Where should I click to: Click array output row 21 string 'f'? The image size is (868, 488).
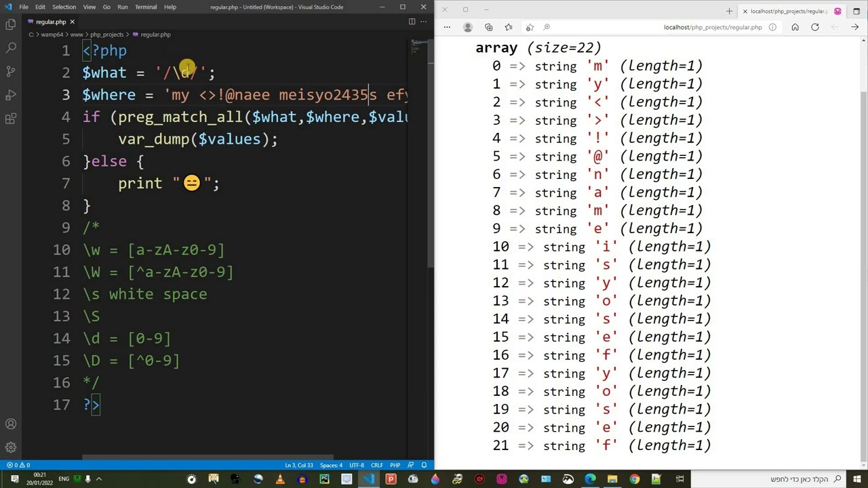602,445
